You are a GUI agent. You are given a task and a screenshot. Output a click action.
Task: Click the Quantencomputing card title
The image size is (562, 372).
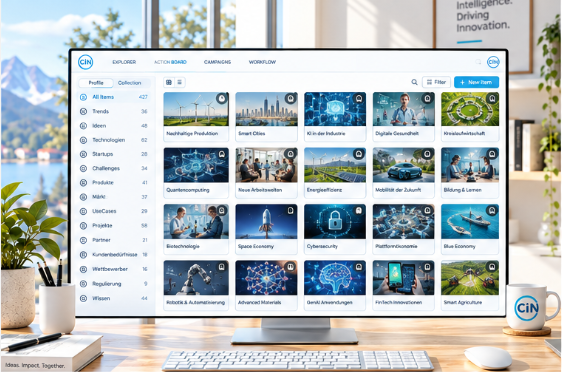point(188,190)
